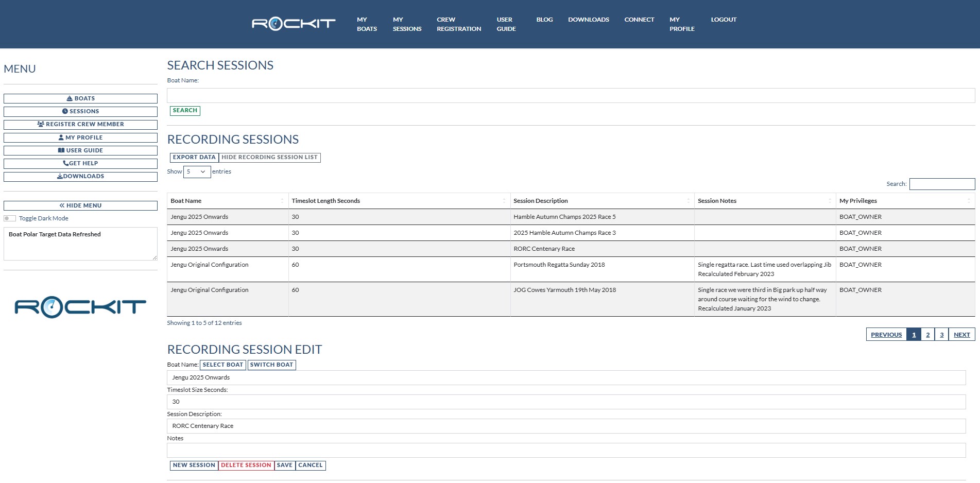
Task: Click the Get Help phone icon
Action: [65, 163]
